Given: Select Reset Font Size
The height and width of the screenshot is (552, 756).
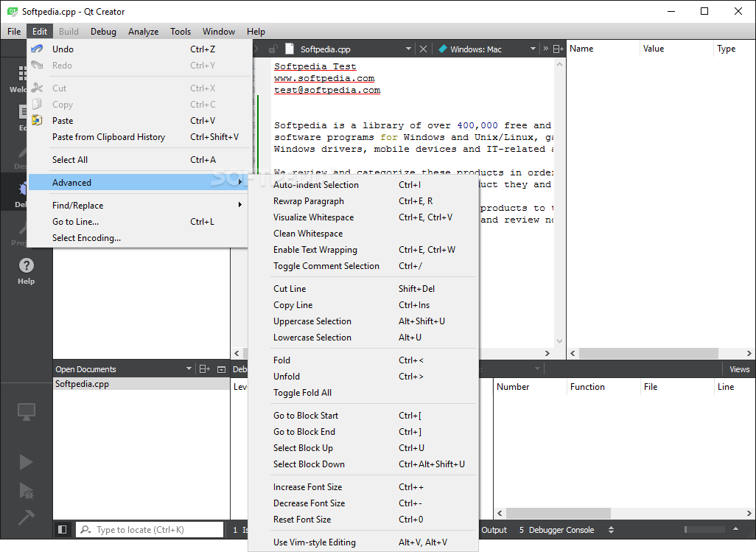Looking at the screenshot, I should [363, 520].
